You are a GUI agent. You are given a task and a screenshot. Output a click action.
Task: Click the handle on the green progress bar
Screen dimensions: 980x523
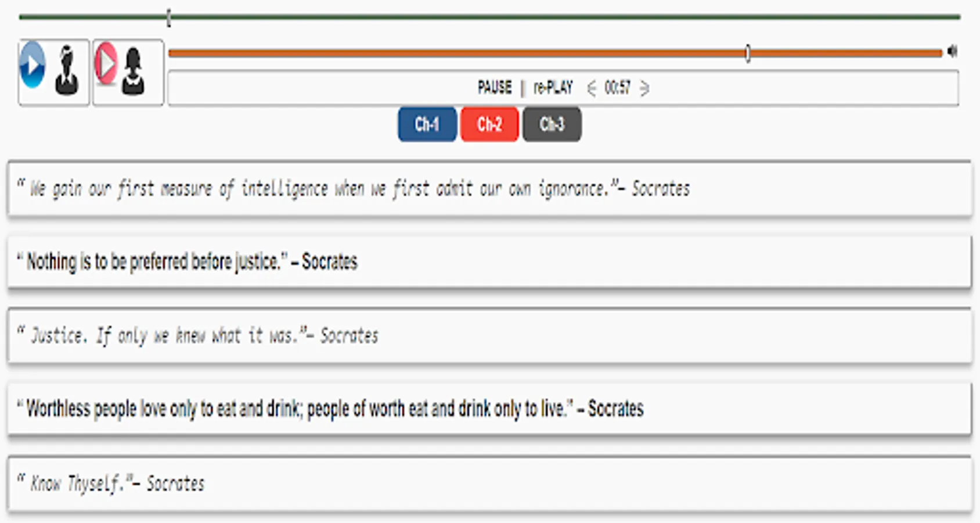(x=168, y=17)
